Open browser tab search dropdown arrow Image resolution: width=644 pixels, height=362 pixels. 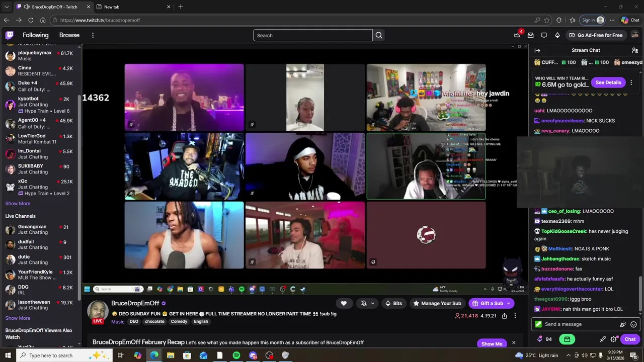7,7
